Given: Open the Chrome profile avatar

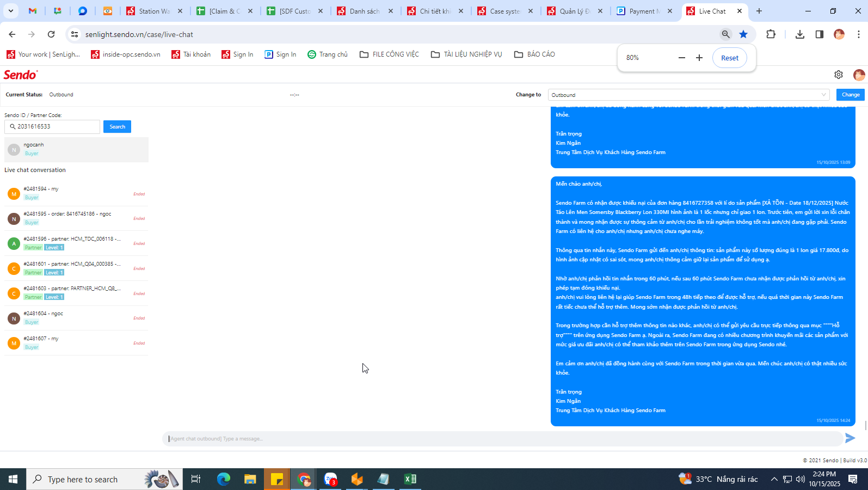Looking at the screenshot, I should click(839, 34).
